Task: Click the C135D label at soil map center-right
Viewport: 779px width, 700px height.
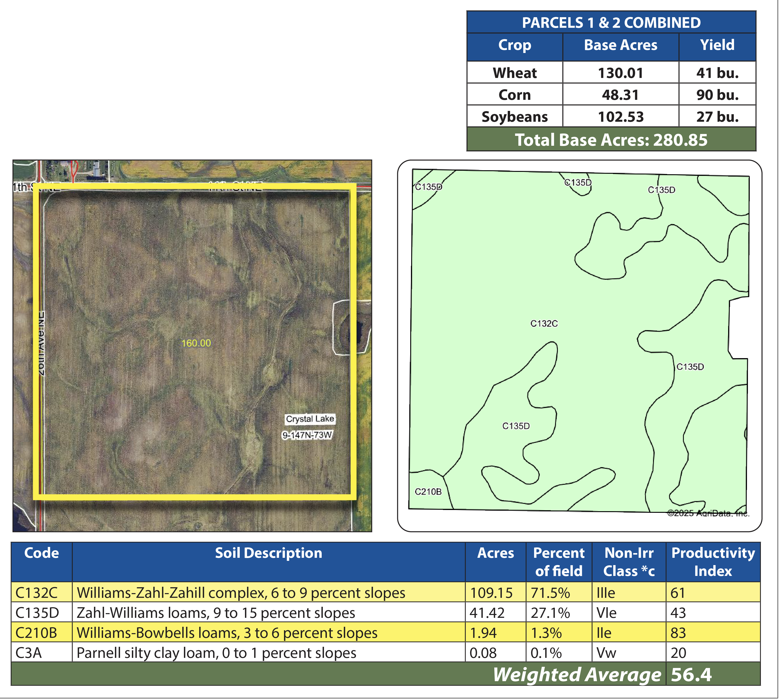Action: tap(690, 367)
